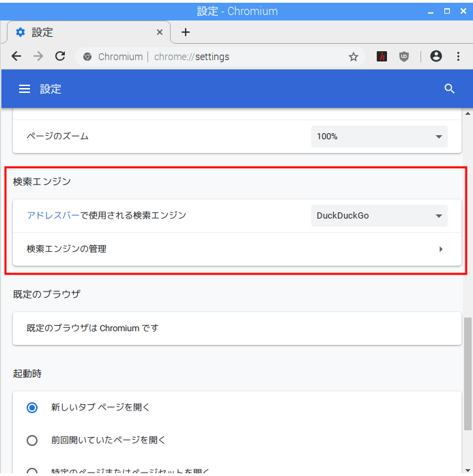Open the DuckDuckGo search engine dropdown
The height and width of the screenshot is (476, 473).
379,216
